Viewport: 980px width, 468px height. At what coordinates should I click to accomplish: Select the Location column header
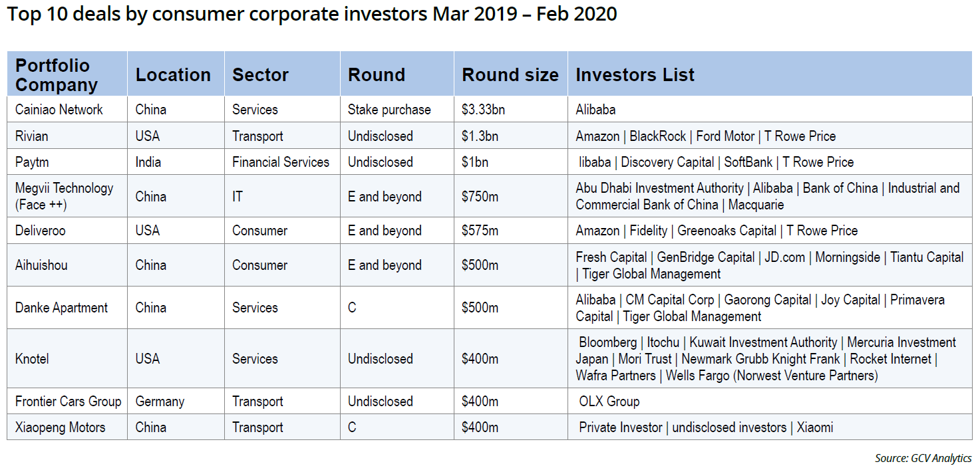point(173,75)
